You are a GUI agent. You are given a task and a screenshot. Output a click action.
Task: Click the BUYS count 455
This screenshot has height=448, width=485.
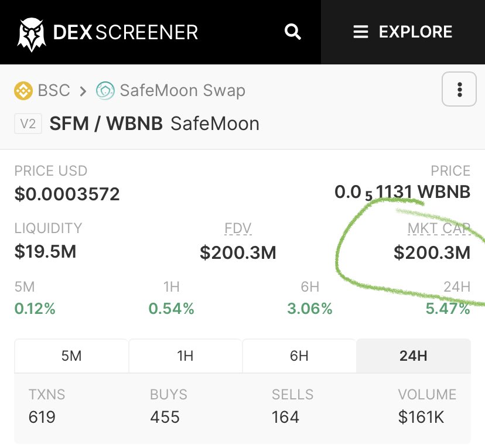coord(165,417)
